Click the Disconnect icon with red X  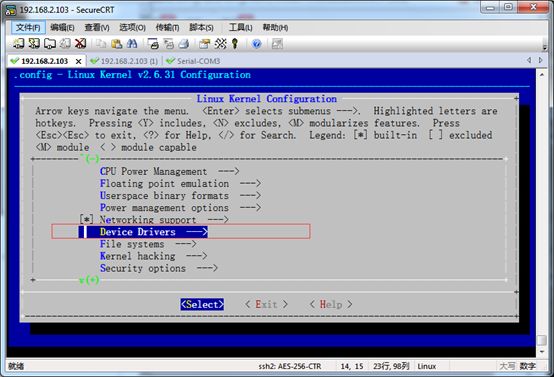(81, 43)
